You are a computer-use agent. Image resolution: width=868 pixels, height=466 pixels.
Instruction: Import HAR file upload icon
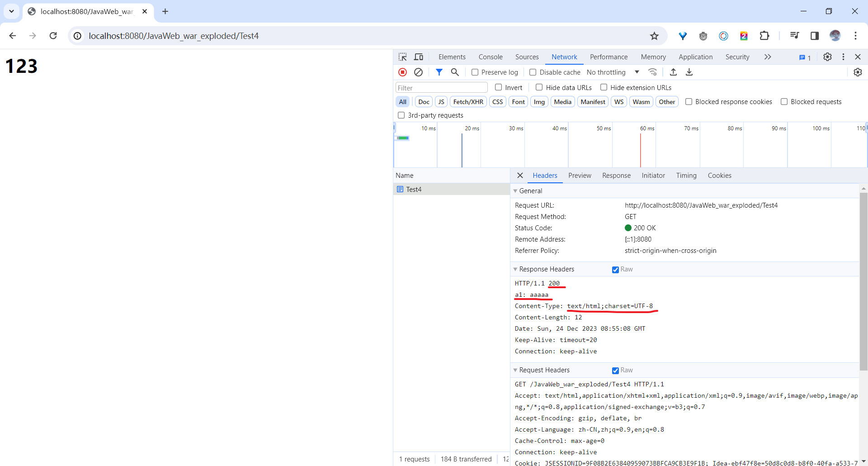point(673,72)
